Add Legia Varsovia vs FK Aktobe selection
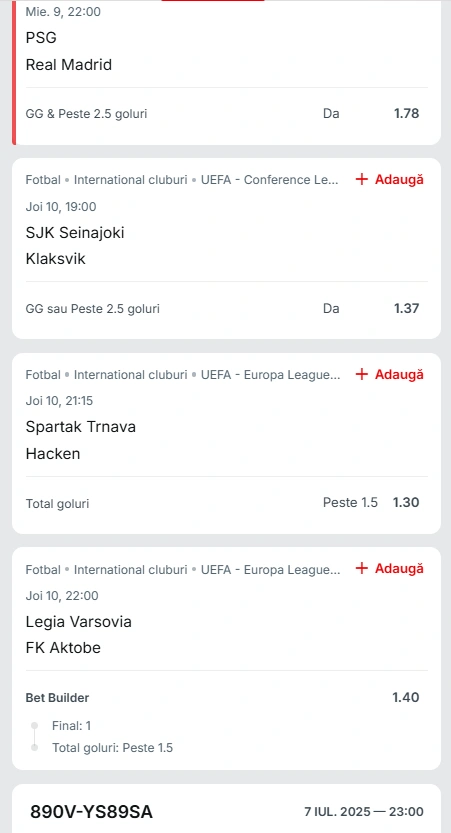The height and width of the screenshot is (833, 451). click(390, 569)
